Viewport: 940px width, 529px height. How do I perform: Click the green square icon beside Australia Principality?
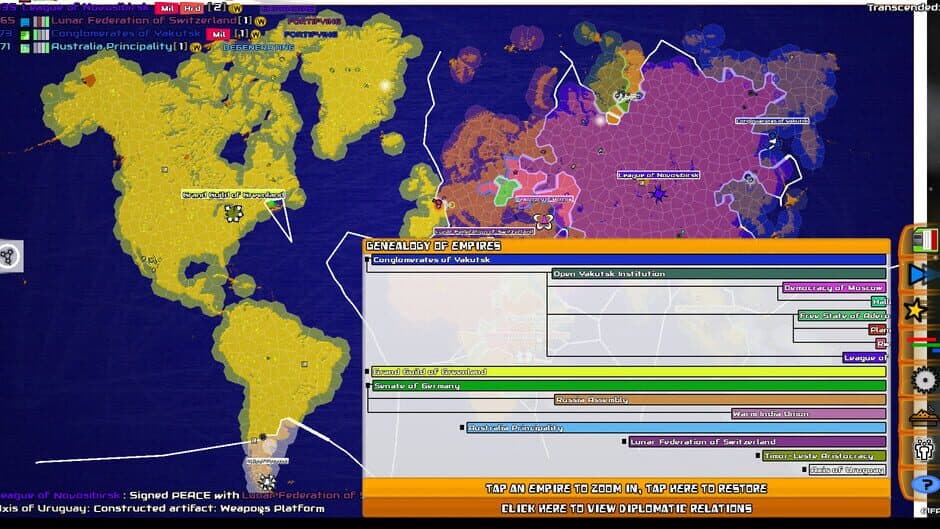click(x=25, y=48)
